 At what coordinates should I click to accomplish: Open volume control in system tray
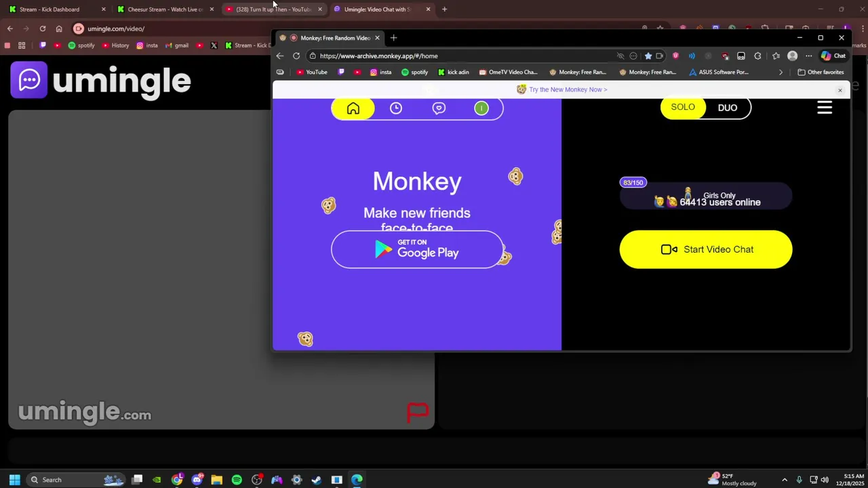[x=825, y=480]
